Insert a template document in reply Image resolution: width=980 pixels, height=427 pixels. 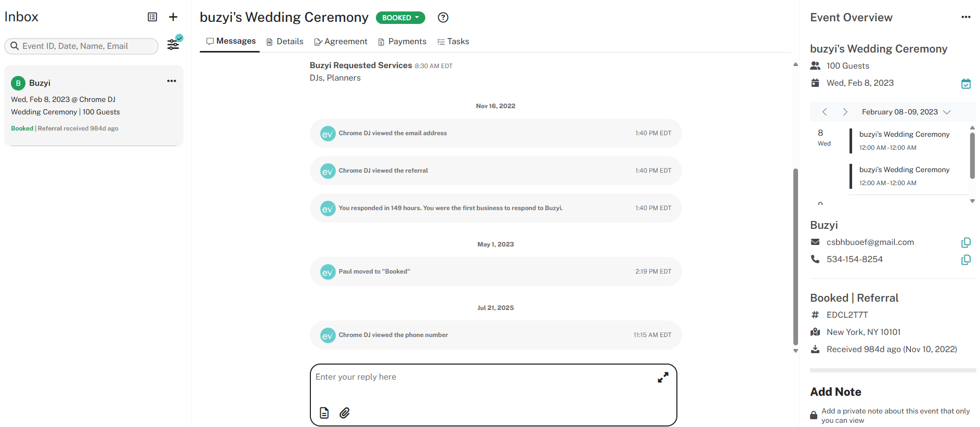(x=324, y=413)
